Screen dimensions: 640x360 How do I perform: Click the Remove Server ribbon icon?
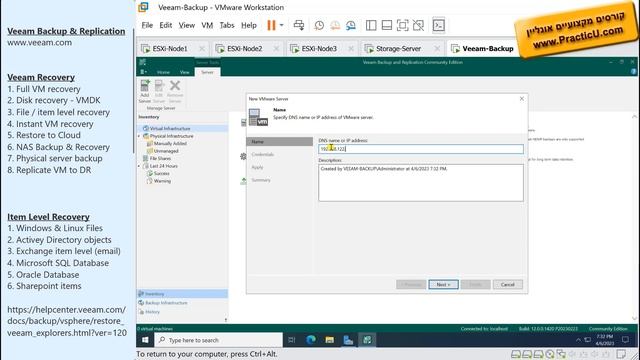click(175, 91)
